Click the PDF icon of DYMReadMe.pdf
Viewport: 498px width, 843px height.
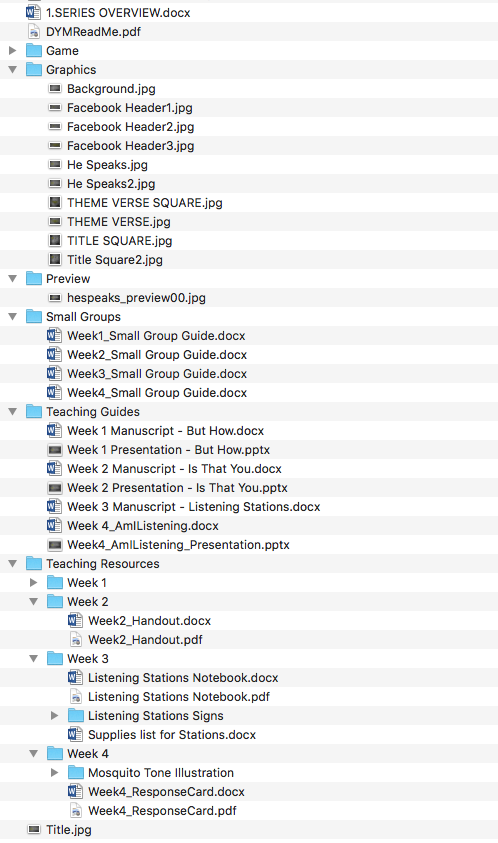pos(33,32)
